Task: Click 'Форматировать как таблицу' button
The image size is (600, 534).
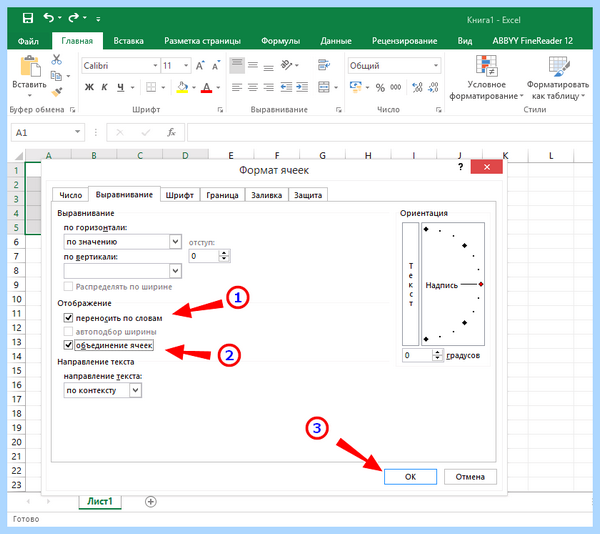Action: [x=558, y=78]
